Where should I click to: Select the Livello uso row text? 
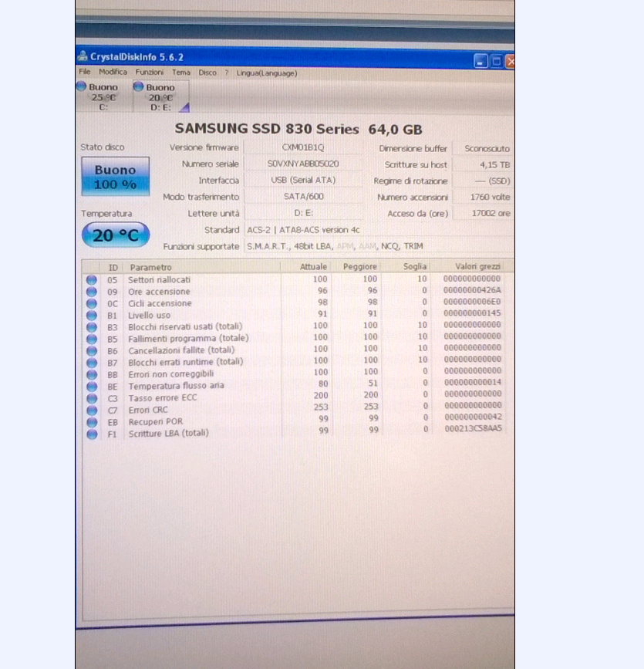(150, 316)
